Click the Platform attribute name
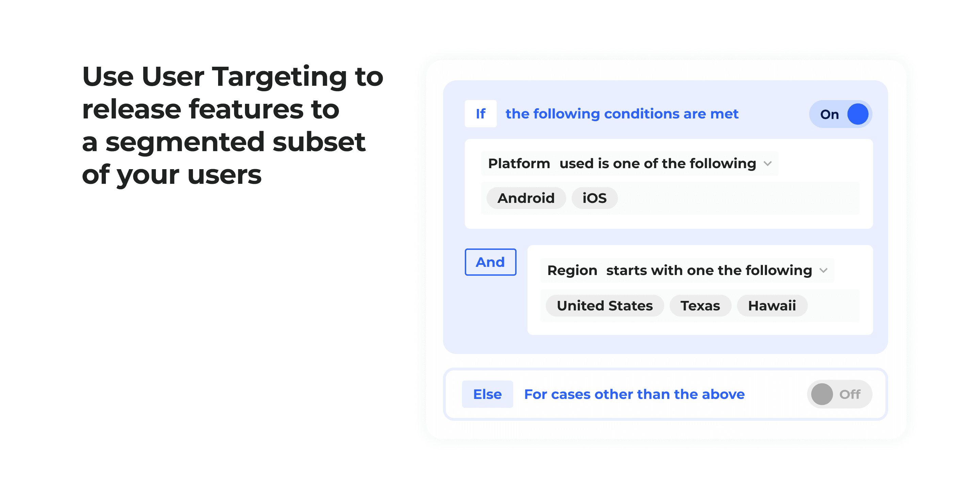980x499 pixels. pos(519,164)
